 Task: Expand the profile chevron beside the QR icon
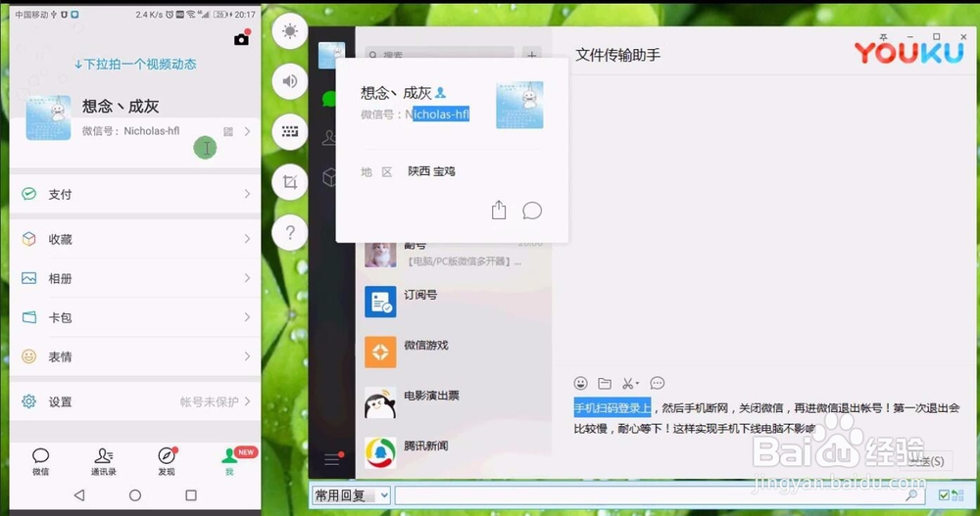click(248, 131)
